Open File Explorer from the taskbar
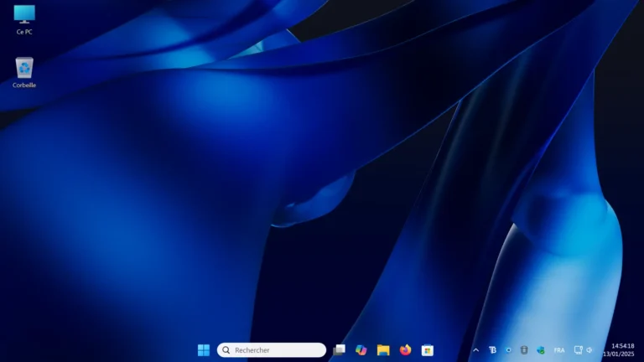 [383, 350]
